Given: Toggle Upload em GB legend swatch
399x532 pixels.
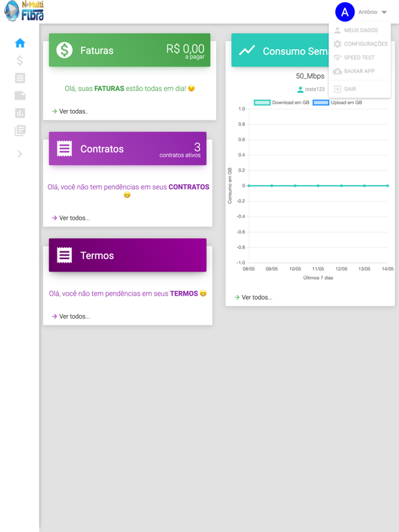Looking at the screenshot, I should coord(321,103).
